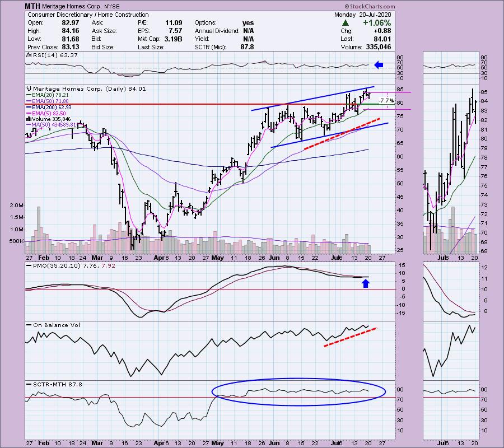Click the P/E value 11.09
The image size is (504, 448).
[174, 23]
